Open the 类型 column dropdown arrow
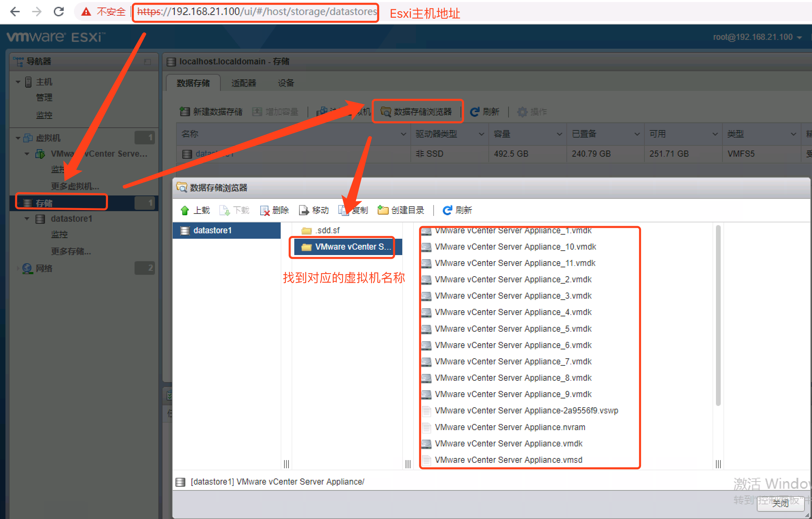Viewport: 812px width, 519px height. [793, 134]
